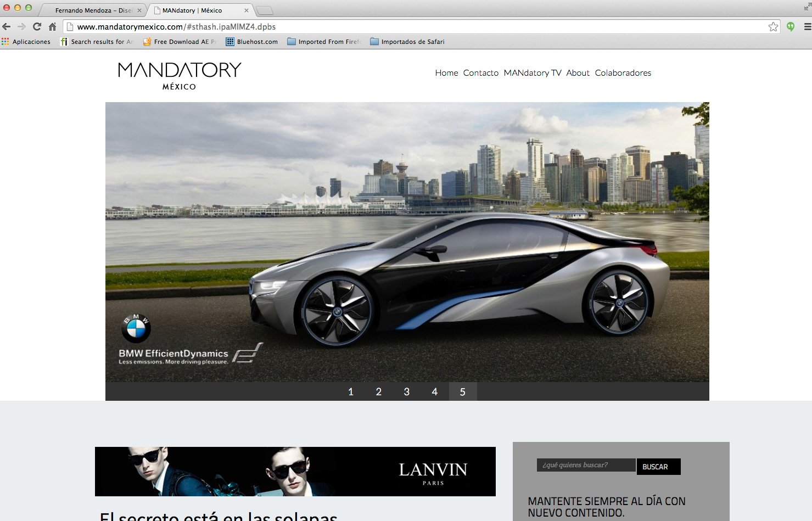Image resolution: width=812 pixels, height=521 pixels.
Task: Go to slide 1 in the carousel
Action: coord(351,391)
